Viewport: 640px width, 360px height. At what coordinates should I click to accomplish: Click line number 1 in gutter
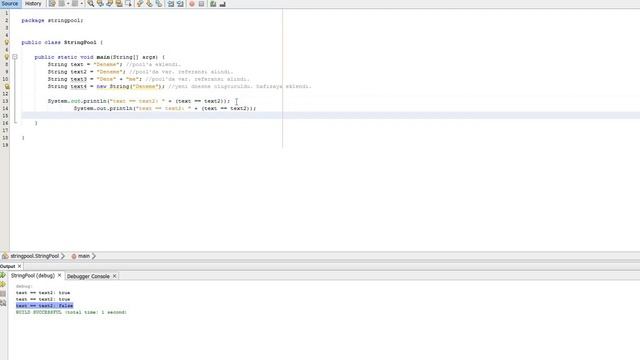[6, 13]
